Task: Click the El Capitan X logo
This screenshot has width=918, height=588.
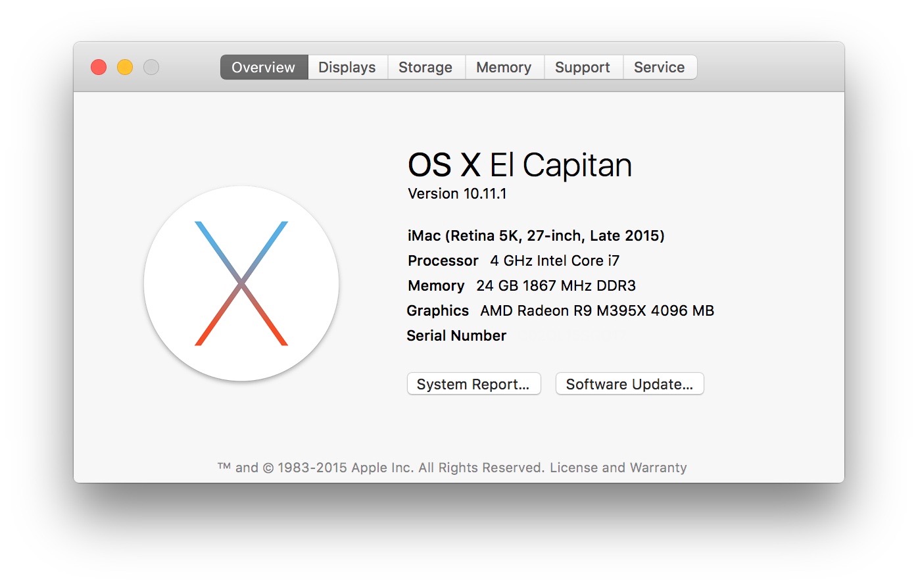Action: (241, 283)
